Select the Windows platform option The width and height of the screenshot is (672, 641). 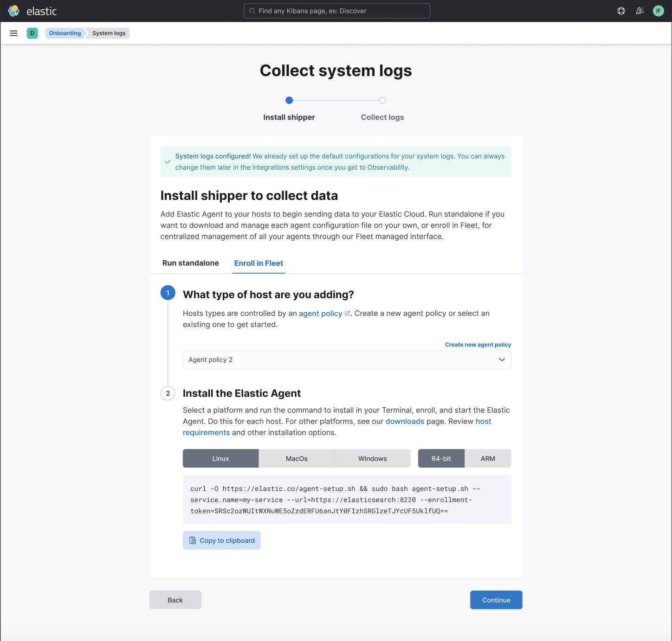(x=372, y=458)
